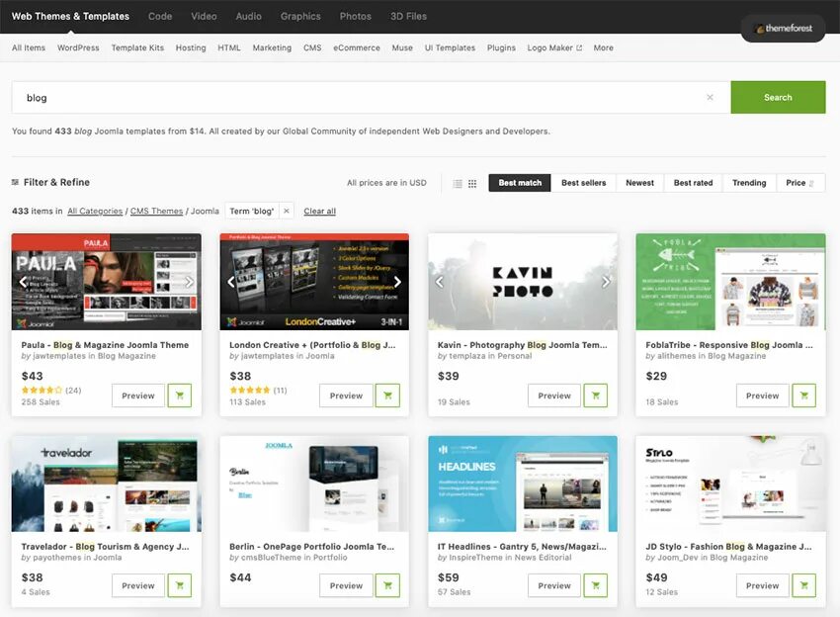Sort by Best rated
This screenshot has width=840, height=617.
click(x=693, y=183)
